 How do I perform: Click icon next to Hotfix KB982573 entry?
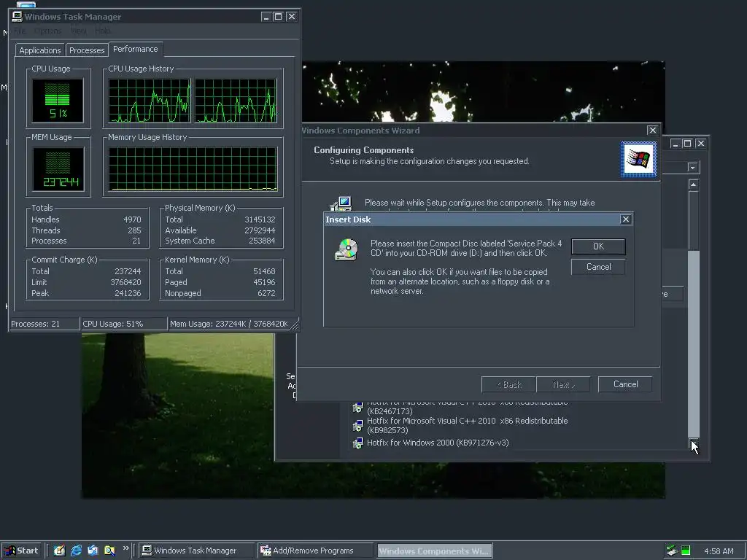point(357,426)
